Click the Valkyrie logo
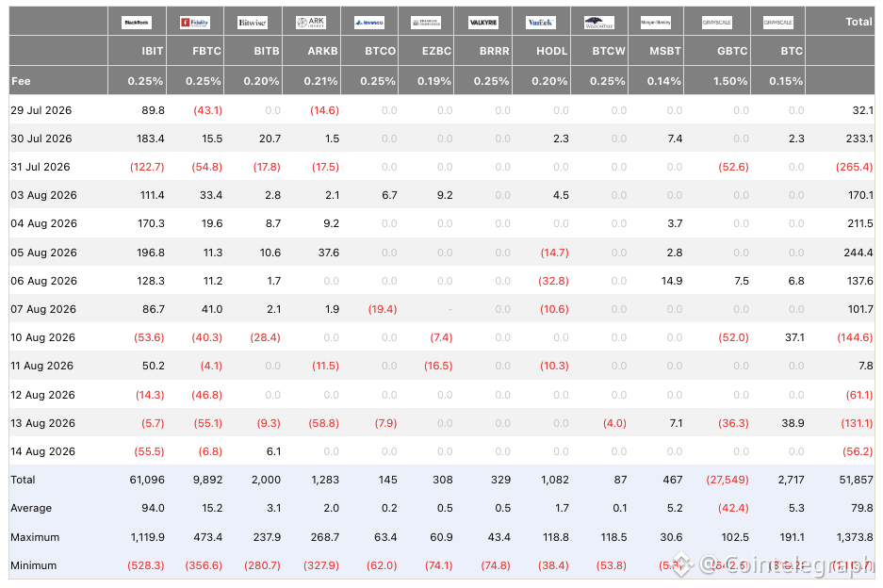Image resolution: width=883 pixels, height=588 pixels. [483, 23]
